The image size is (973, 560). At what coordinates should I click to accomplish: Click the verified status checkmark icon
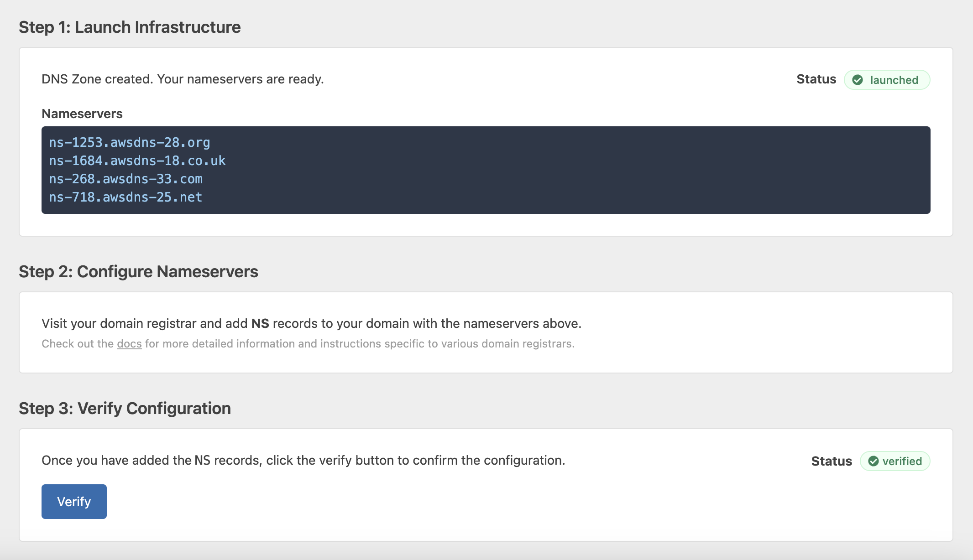(x=873, y=461)
